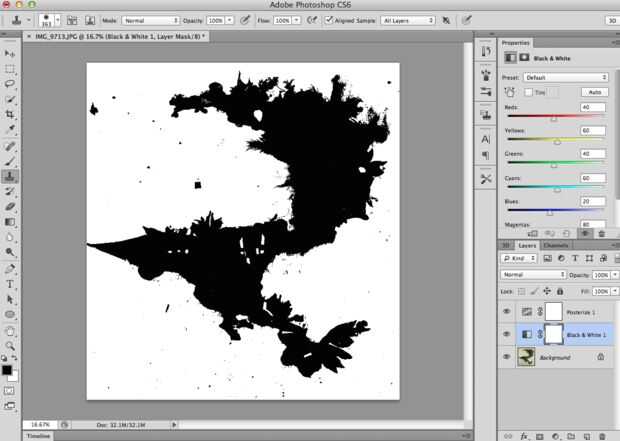
Task: Select the Move tool
Action: point(10,53)
